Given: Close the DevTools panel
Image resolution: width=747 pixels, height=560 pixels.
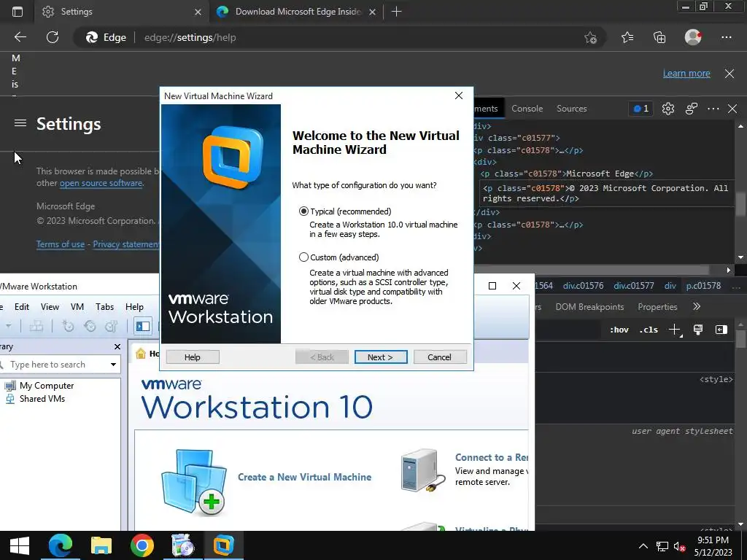Looking at the screenshot, I should point(732,109).
